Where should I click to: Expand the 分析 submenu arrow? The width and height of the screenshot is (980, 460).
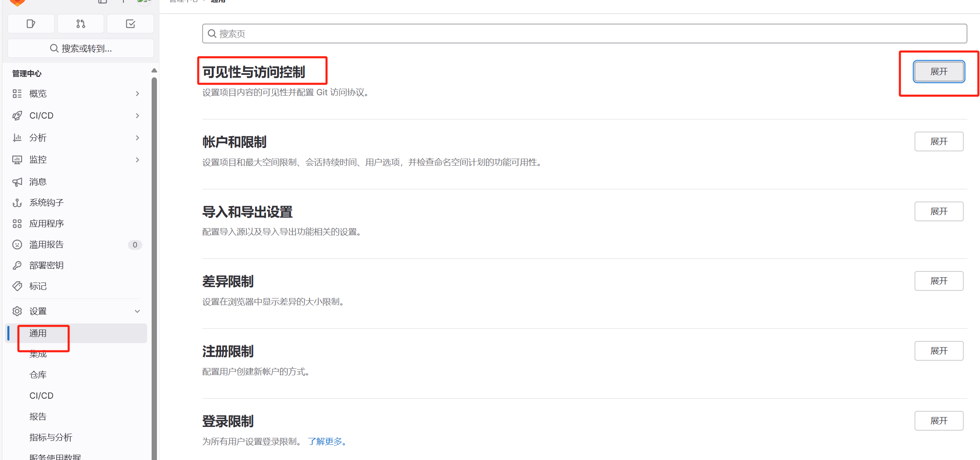click(137, 138)
